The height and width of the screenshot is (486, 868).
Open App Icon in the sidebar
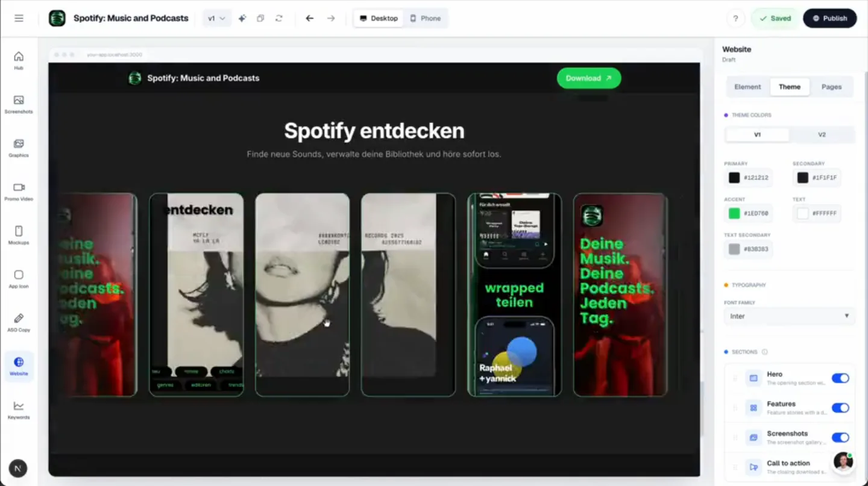pyautogui.click(x=19, y=279)
